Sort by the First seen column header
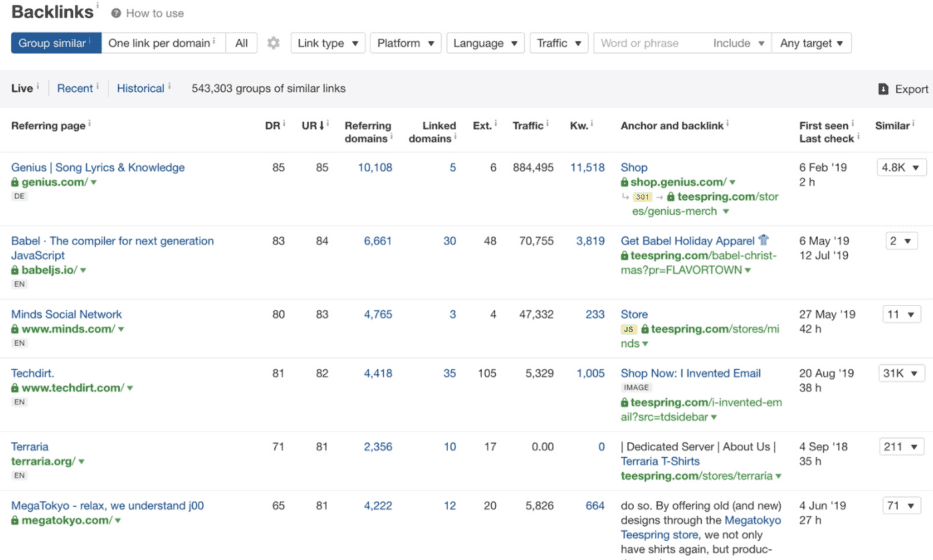The image size is (933, 560). pyautogui.click(x=824, y=126)
